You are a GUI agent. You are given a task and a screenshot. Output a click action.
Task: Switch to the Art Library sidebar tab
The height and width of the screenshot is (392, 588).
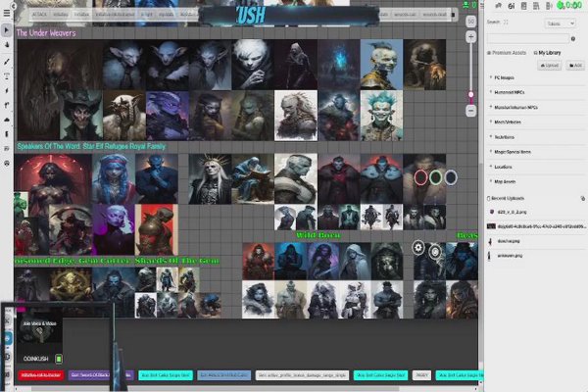point(512,6)
